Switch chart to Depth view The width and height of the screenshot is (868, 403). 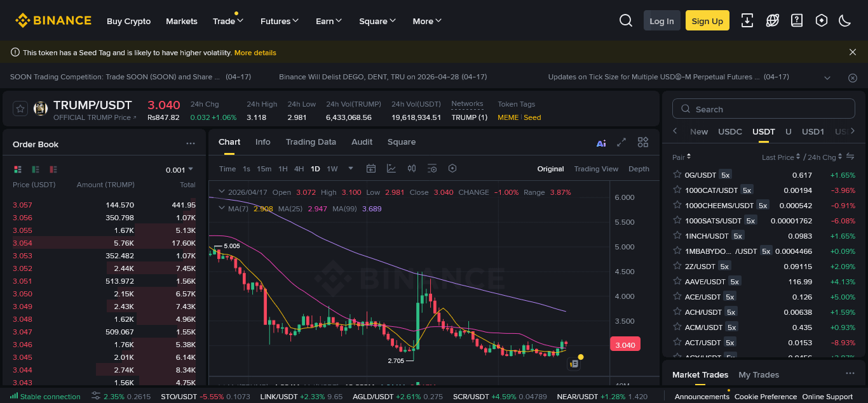pos(639,169)
